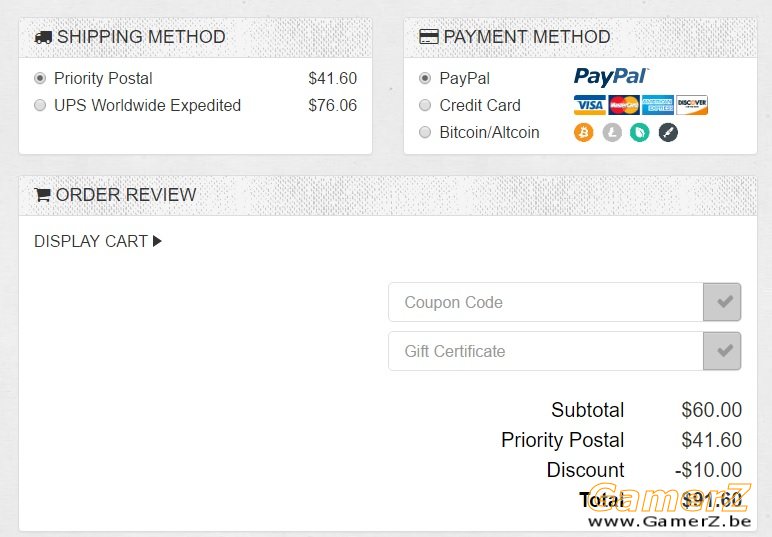Click the green leaf altcoin icon
Screen dimensions: 772x537
pyautogui.click(x=640, y=132)
